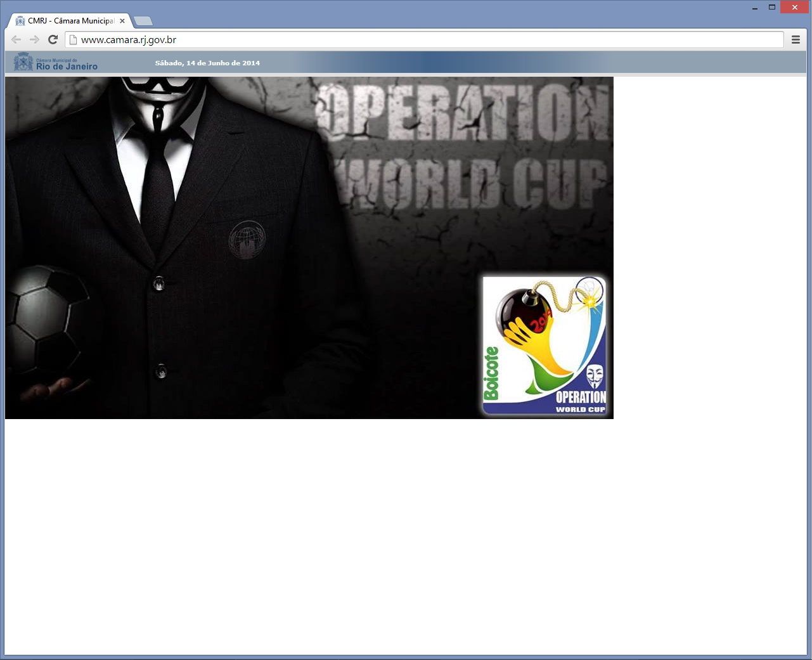Focus the address bar URL field
The width and height of the screenshot is (812, 660).
pos(424,39)
